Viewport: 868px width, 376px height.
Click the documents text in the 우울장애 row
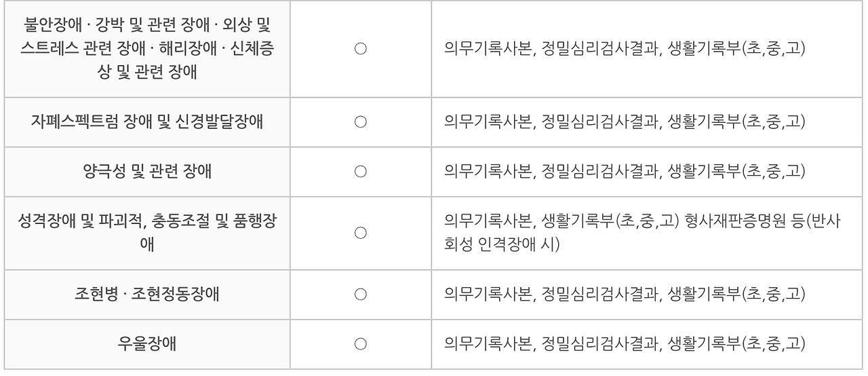pos(625,344)
